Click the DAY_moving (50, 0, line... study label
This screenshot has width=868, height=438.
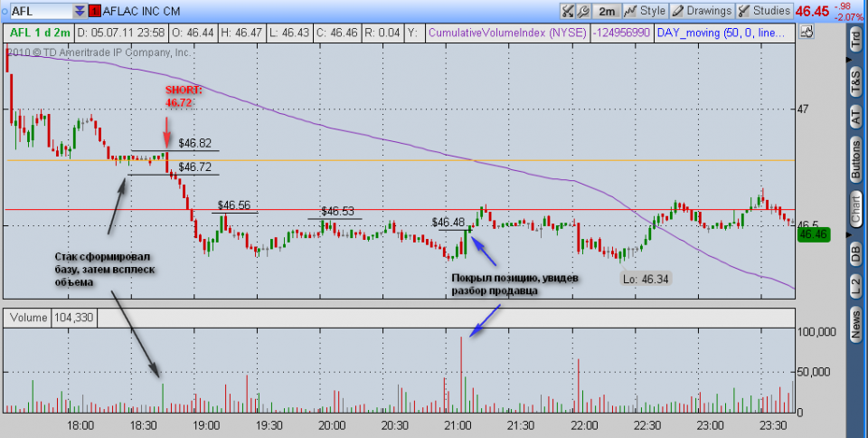point(721,33)
